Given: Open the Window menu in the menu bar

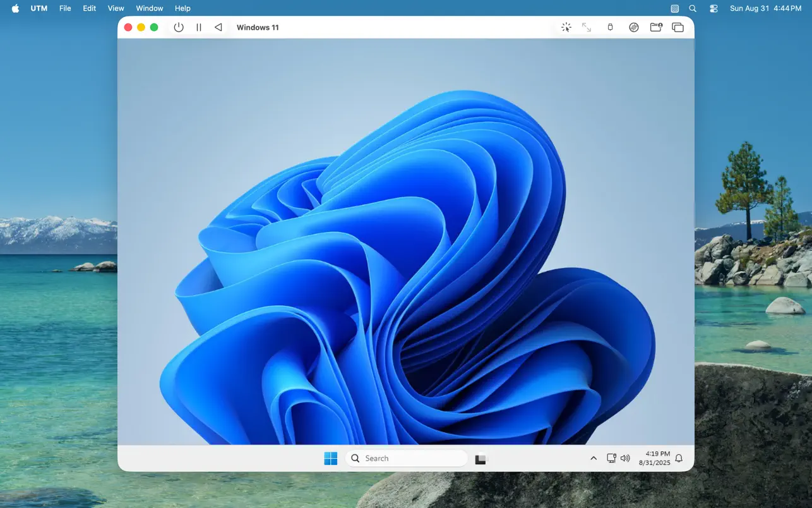Looking at the screenshot, I should 149,8.
